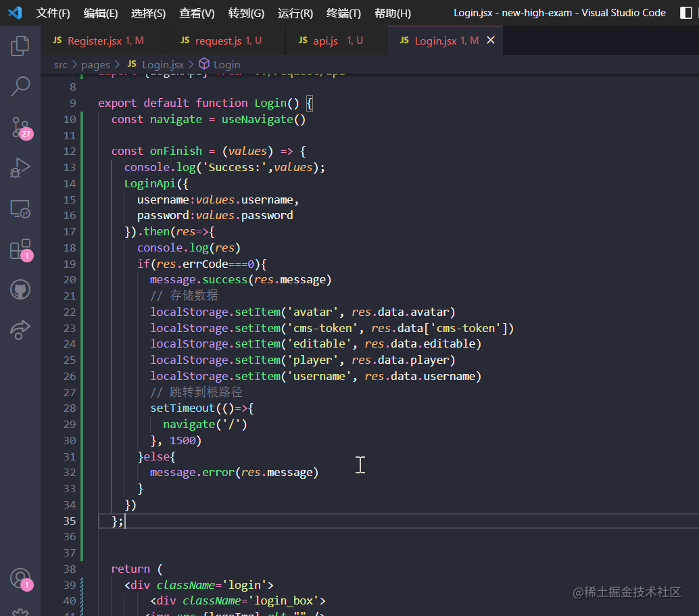Click line number 38 in the gutter
Viewport: 699px width, 616px height.
pos(70,569)
